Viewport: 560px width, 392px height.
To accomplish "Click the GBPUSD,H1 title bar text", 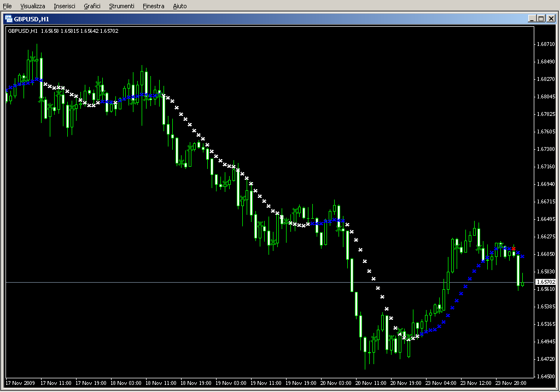I will pos(31,19).
